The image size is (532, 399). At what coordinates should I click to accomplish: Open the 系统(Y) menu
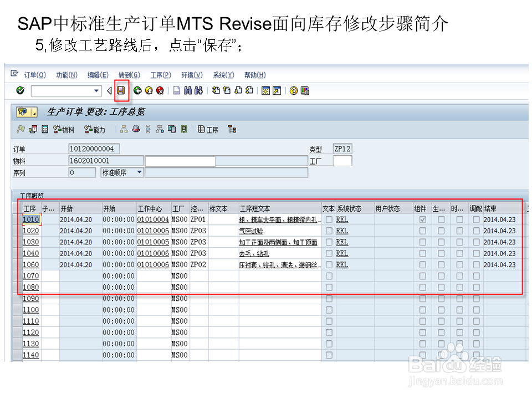(x=223, y=75)
